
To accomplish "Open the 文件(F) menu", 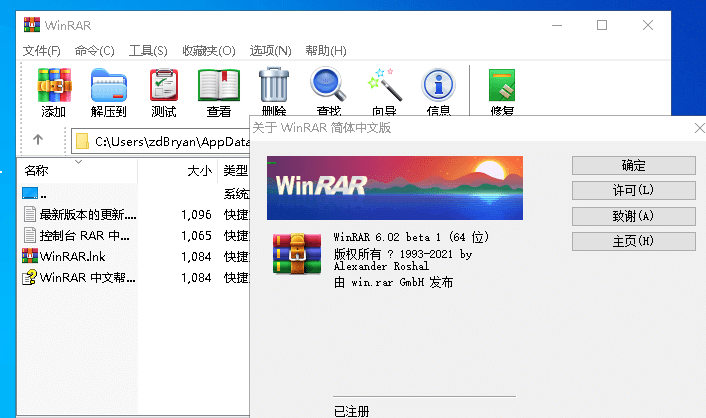I will 41,51.
